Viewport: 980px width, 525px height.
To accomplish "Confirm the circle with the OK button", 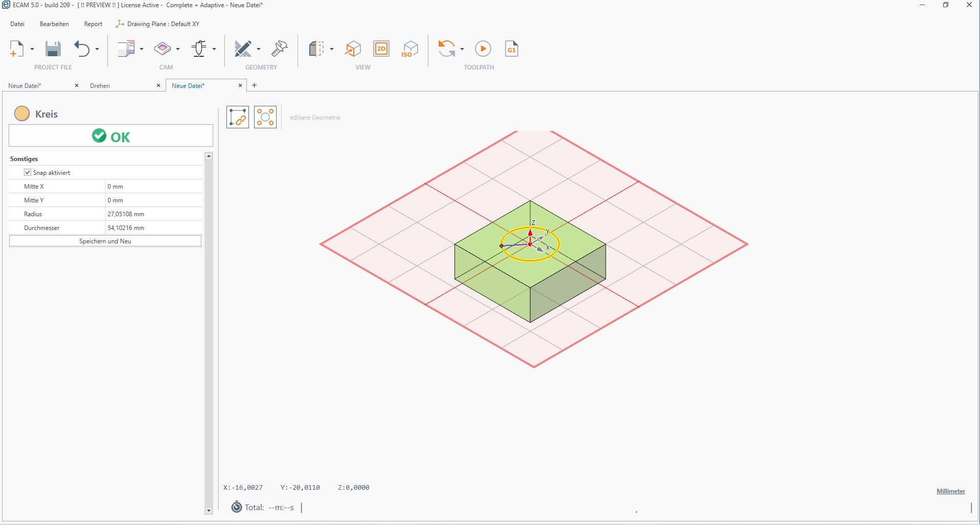I will [111, 136].
